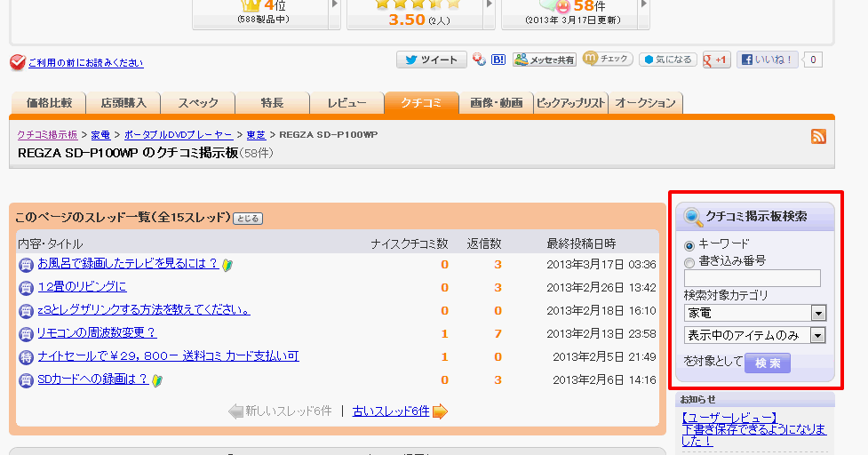
Task: Open the 表示中のアイテムのみ dropdown
Action: 755,335
